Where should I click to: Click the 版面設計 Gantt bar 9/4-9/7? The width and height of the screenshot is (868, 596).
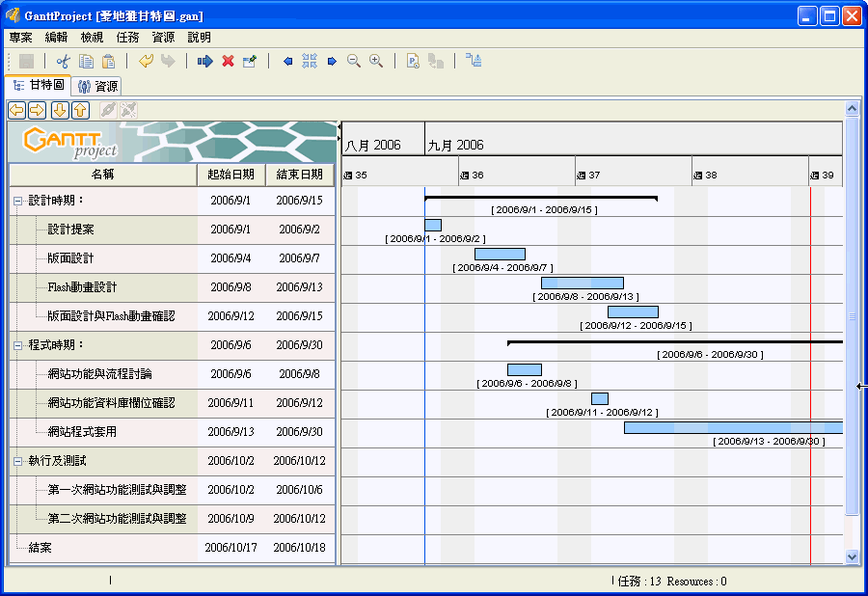[x=500, y=254]
